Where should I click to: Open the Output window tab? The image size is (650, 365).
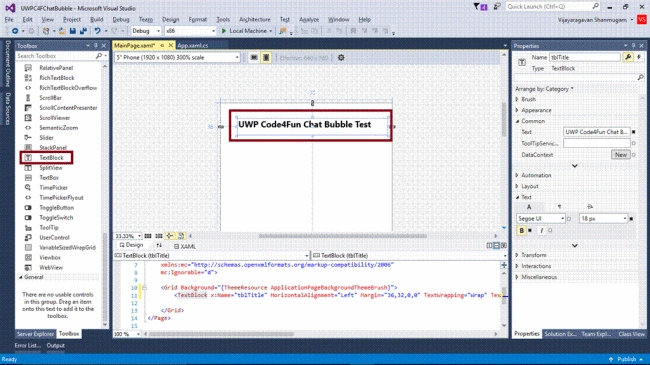(56, 346)
